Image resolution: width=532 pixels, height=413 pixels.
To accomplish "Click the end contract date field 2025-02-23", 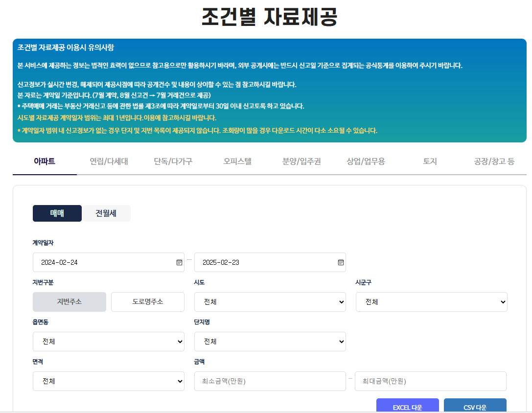I will [270, 262].
